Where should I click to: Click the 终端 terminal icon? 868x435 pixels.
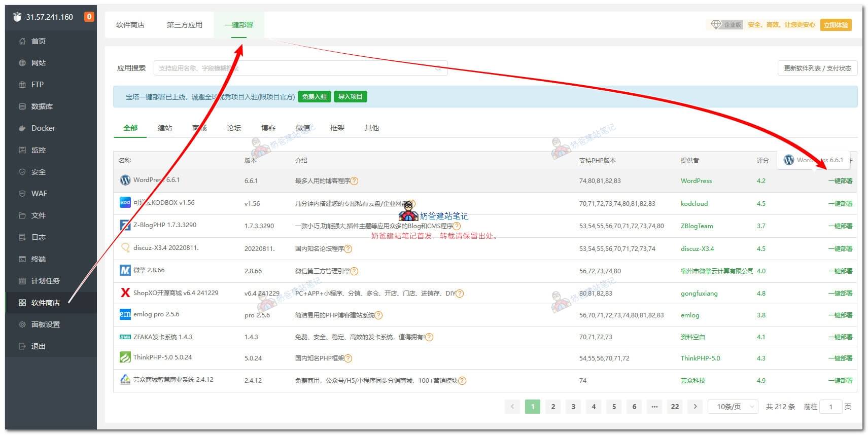(x=22, y=259)
